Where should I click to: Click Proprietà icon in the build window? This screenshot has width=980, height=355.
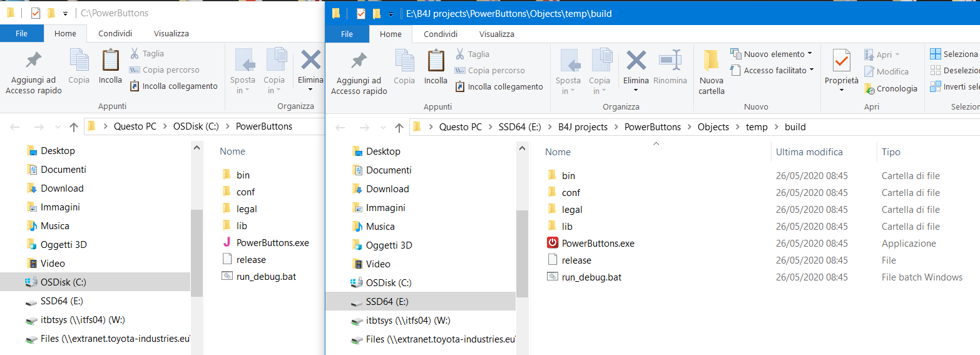click(x=842, y=61)
